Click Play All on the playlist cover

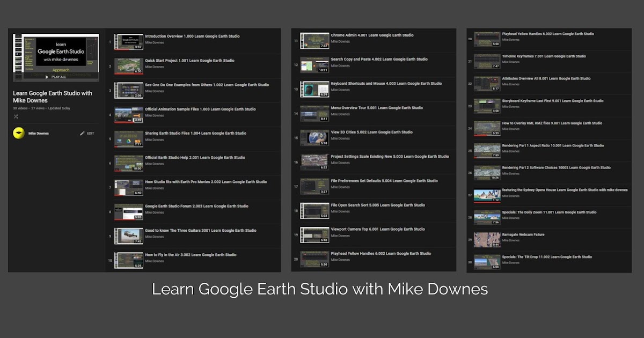(x=56, y=77)
